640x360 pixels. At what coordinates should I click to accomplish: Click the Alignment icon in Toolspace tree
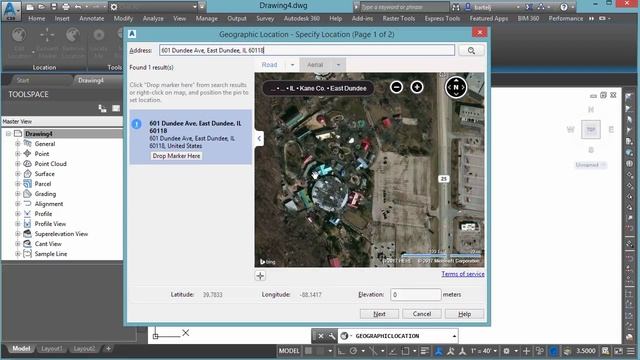point(27,204)
